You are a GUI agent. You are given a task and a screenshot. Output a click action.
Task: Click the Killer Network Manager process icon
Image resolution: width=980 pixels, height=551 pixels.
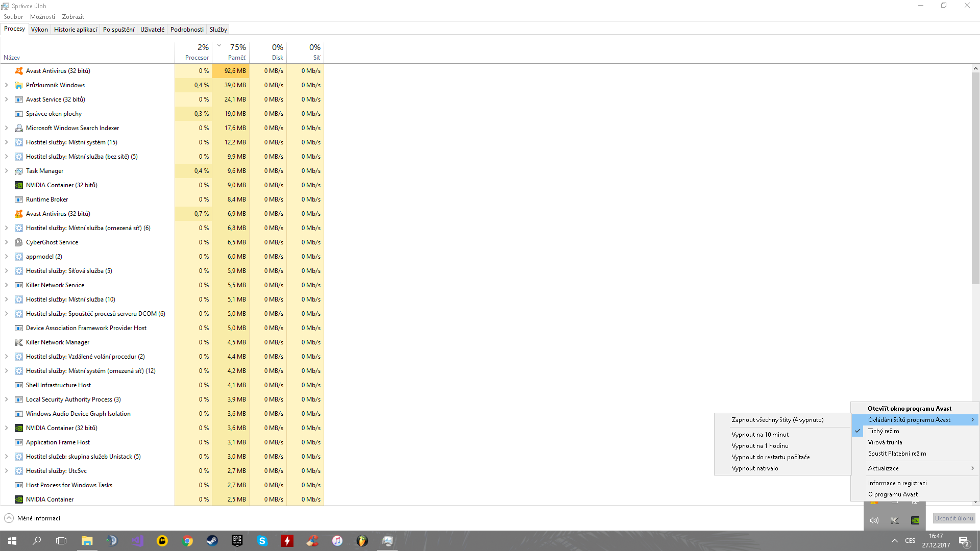point(19,342)
